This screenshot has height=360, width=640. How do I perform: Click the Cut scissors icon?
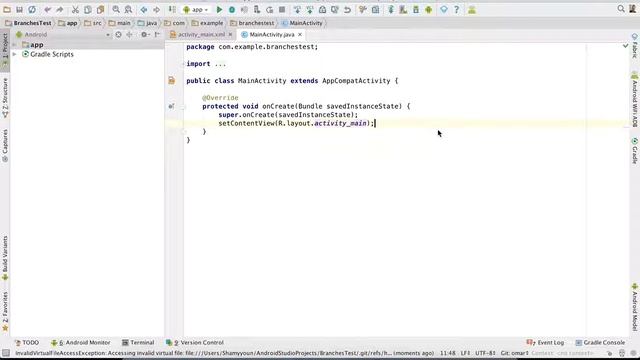pyautogui.click(x=76, y=9)
